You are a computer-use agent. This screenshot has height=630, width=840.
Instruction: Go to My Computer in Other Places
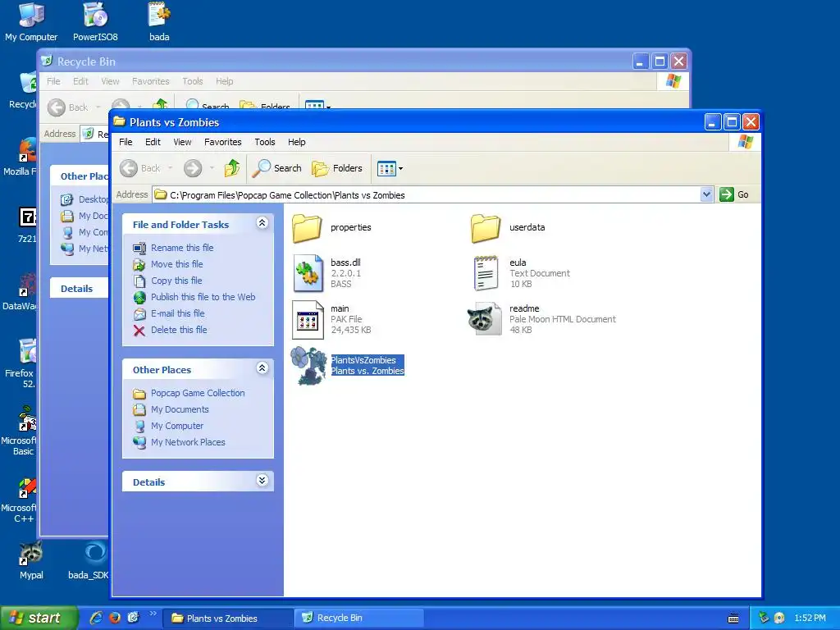click(x=177, y=426)
